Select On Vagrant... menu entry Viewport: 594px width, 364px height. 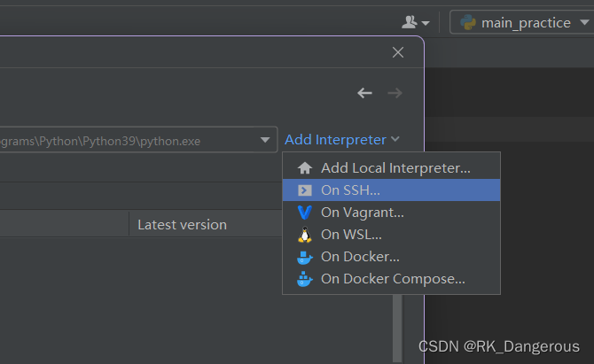click(x=391, y=213)
